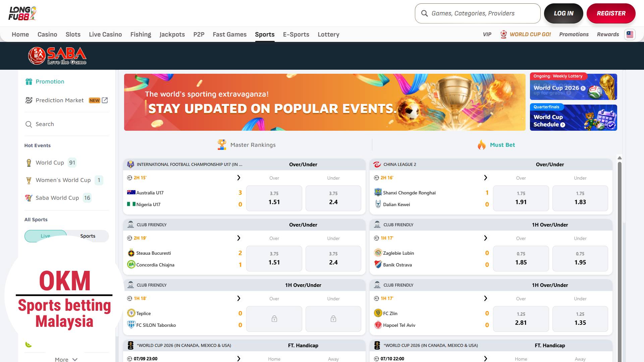Image resolution: width=644 pixels, height=362 pixels.
Task: Expand the Australia U17 vs Nigeria U17 match
Action: tap(239, 178)
